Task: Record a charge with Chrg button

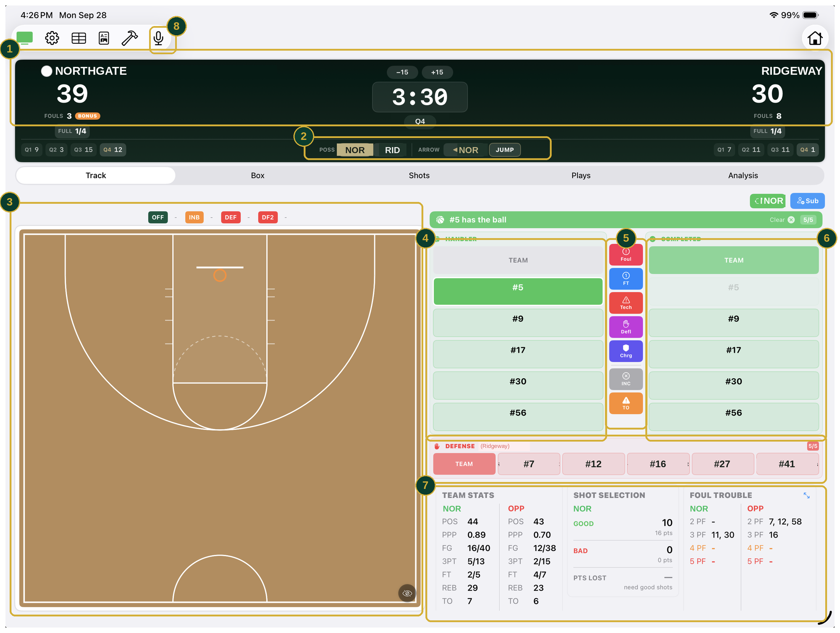Action: [x=626, y=351]
